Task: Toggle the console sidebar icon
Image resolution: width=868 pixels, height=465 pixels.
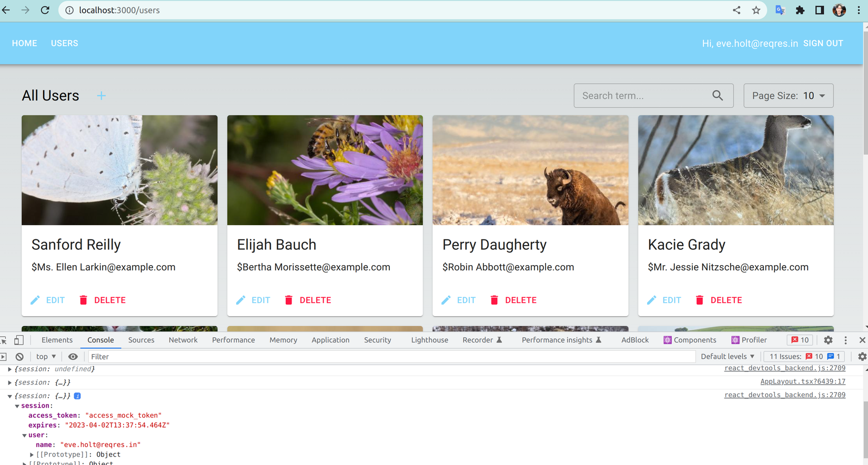Action: point(3,357)
